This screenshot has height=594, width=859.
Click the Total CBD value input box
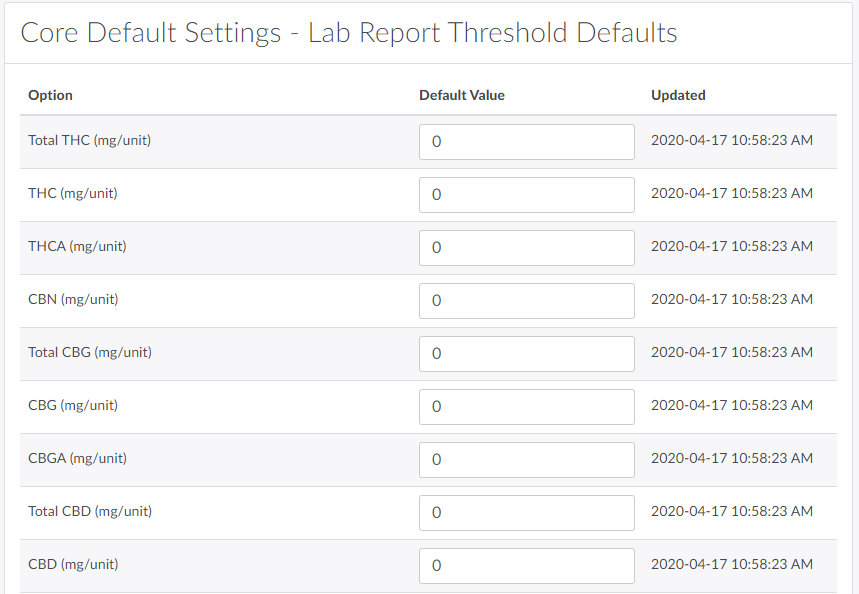point(526,513)
